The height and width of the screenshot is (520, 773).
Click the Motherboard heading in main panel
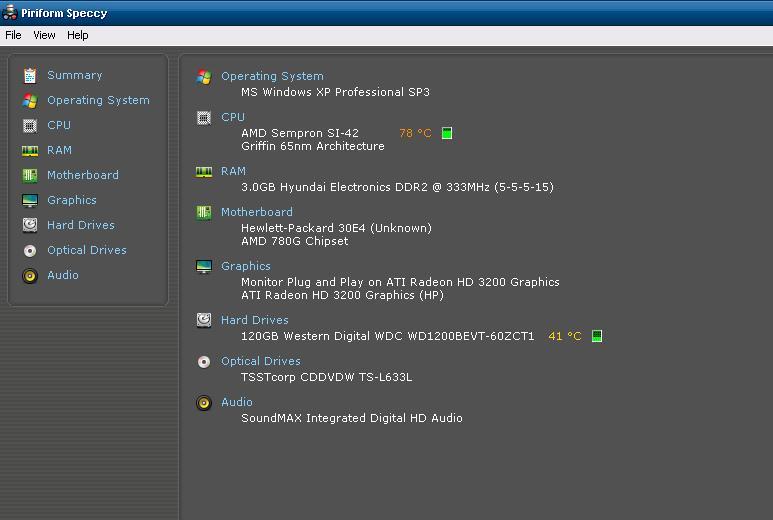(x=257, y=212)
